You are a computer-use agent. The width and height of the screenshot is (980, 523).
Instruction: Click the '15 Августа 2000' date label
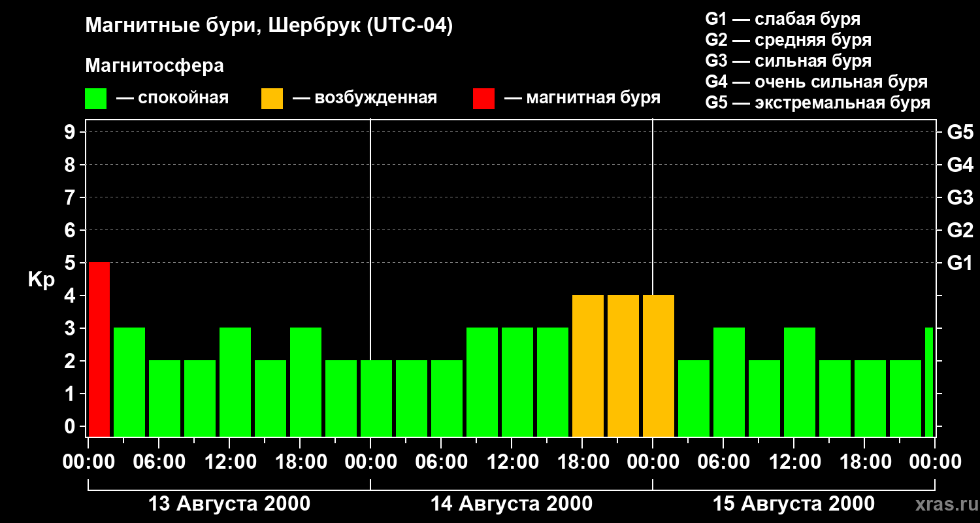794,504
